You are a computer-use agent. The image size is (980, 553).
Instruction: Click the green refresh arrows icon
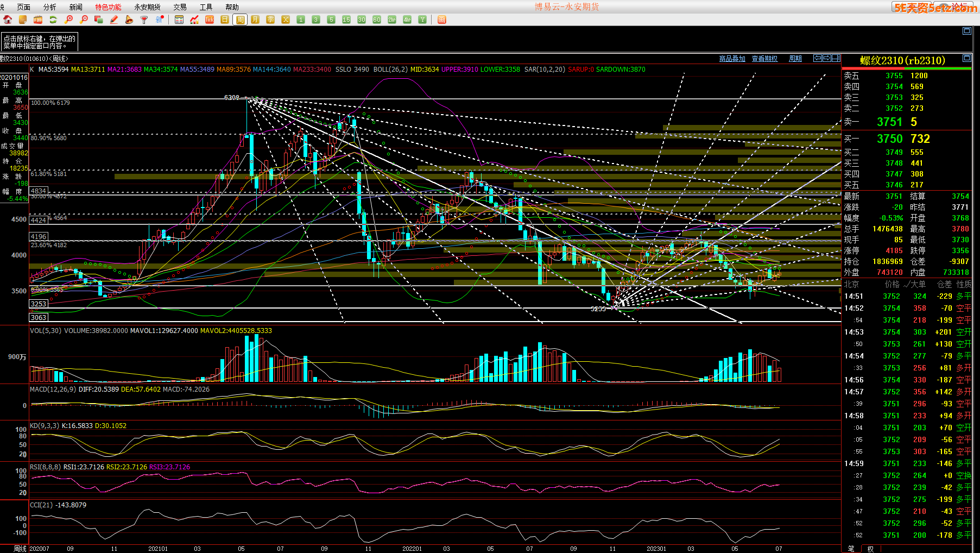pos(53,20)
